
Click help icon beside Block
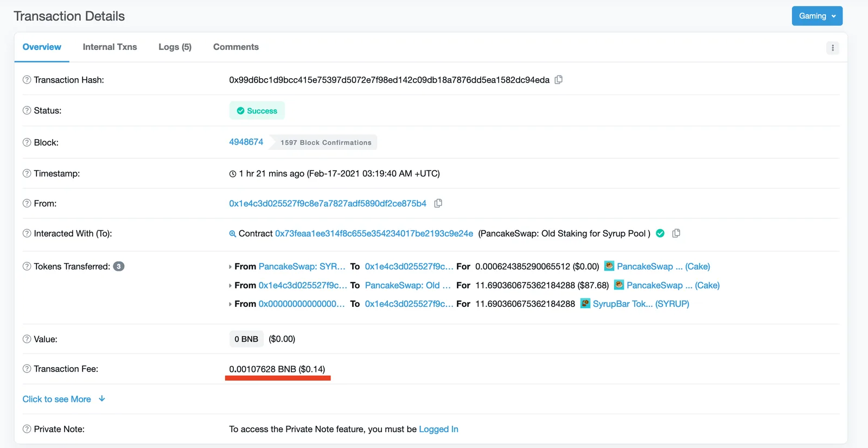27,142
